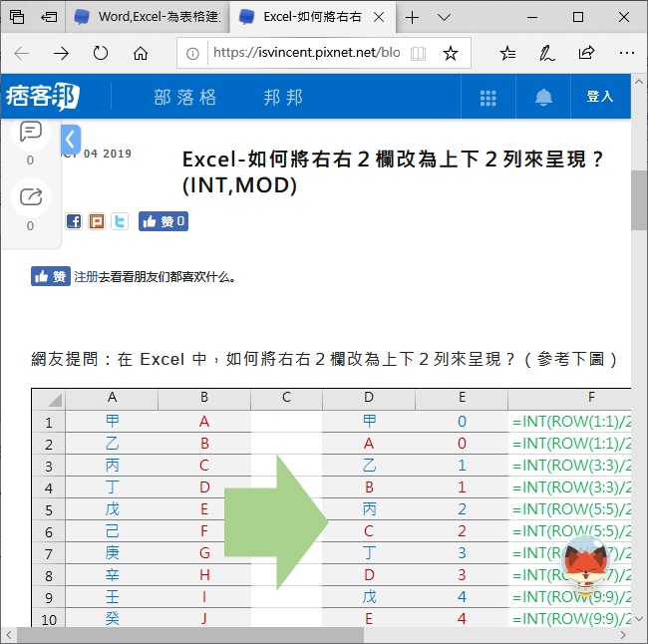Open the 部落格 menu item

[x=185, y=98]
